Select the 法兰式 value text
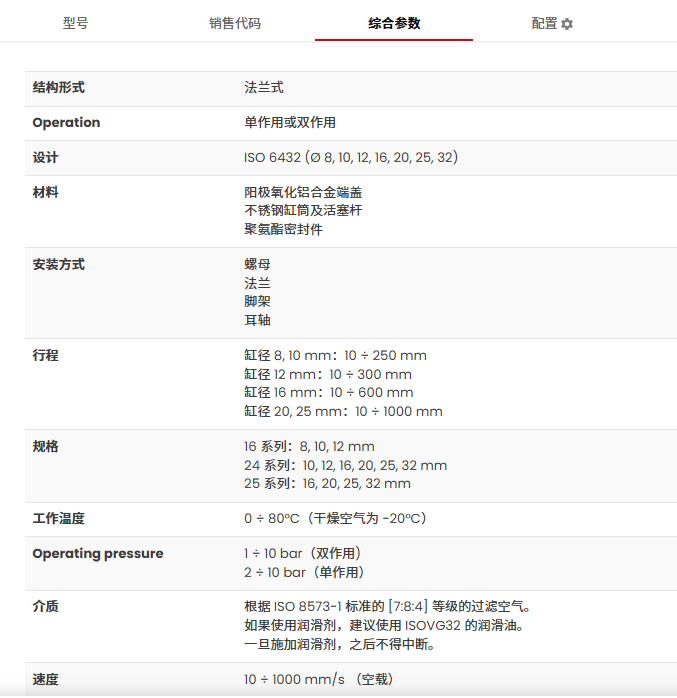The height and width of the screenshot is (698, 677). [263, 88]
